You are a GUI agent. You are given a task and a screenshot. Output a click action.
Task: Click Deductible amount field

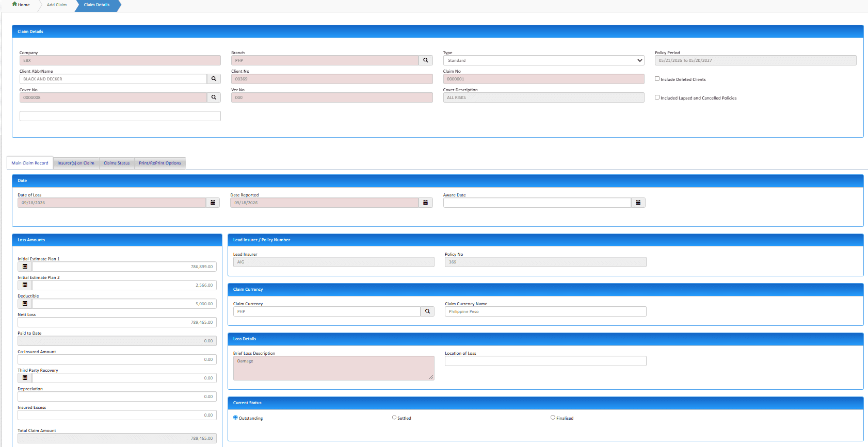[124, 304]
